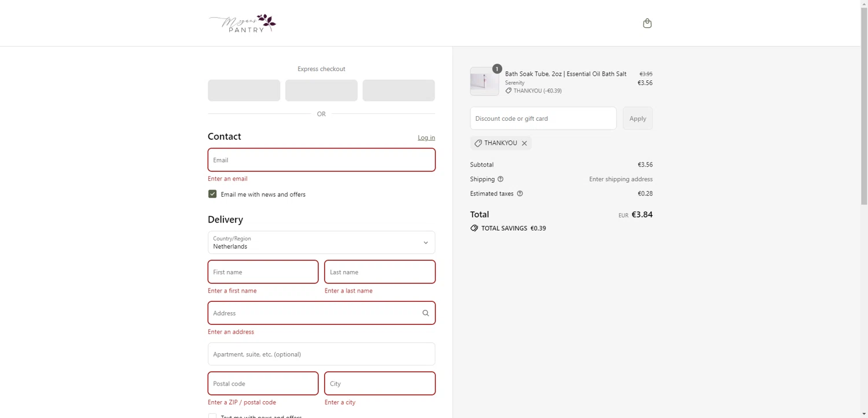Focus the City field
Viewport: 868px width, 418px height.
380,383
